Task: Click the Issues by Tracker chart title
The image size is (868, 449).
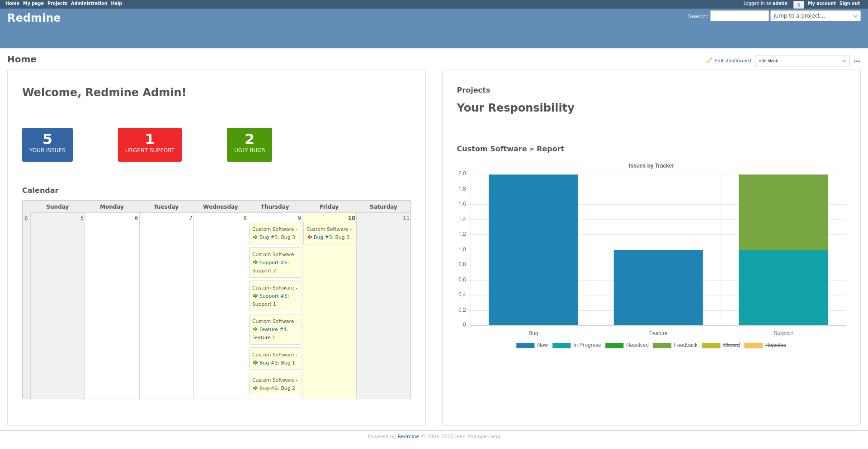Action: pyautogui.click(x=651, y=166)
